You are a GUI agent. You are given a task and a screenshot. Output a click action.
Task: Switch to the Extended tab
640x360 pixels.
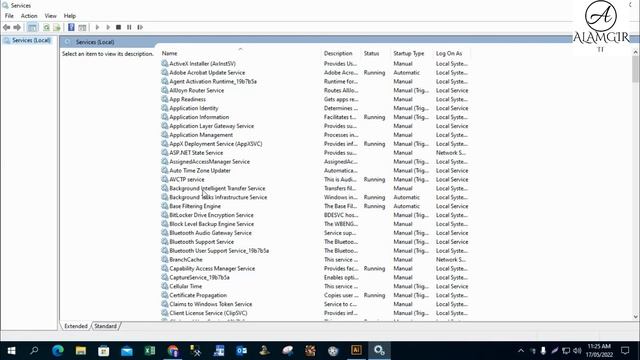(x=76, y=326)
